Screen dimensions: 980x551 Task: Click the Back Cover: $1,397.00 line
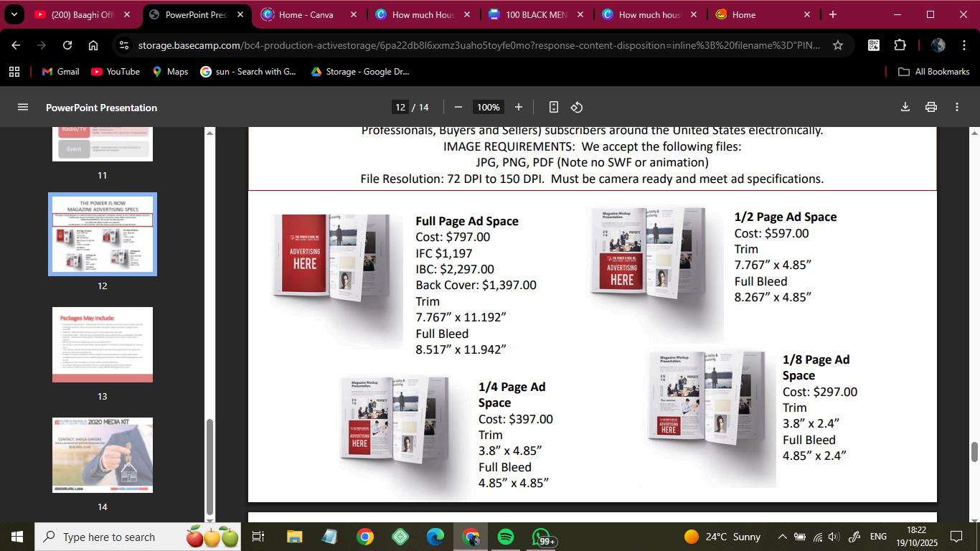(x=476, y=285)
